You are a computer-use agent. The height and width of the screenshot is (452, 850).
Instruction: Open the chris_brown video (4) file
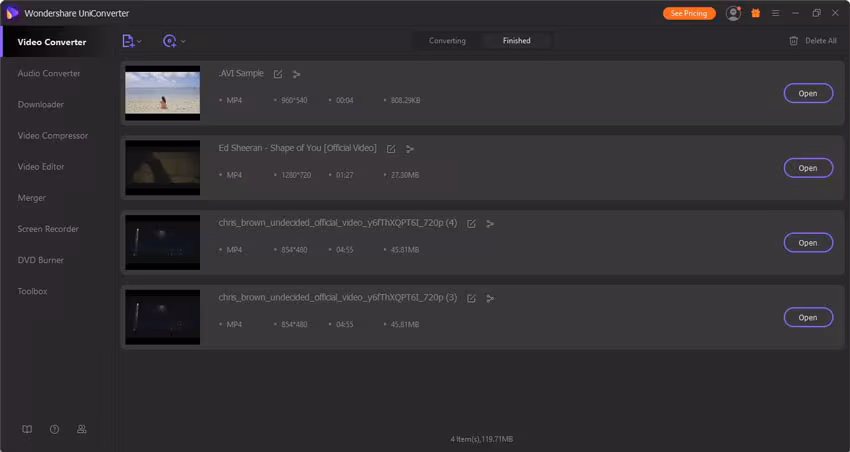point(808,243)
